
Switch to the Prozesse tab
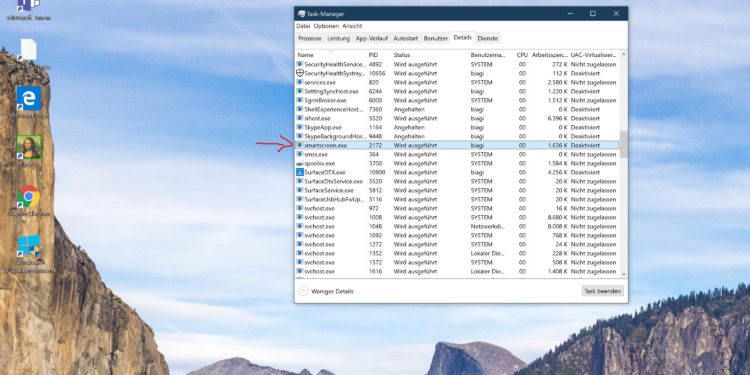coord(309,38)
